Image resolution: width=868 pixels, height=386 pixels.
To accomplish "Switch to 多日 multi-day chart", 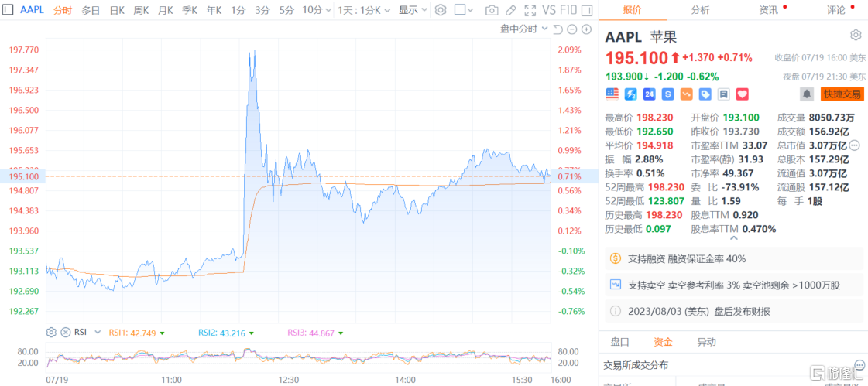I will (91, 10).
